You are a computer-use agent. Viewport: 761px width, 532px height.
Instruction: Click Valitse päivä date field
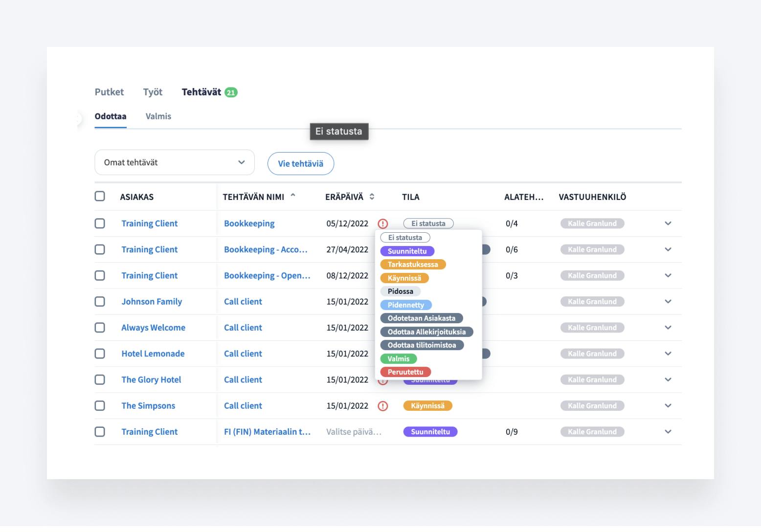coord(353,432)
